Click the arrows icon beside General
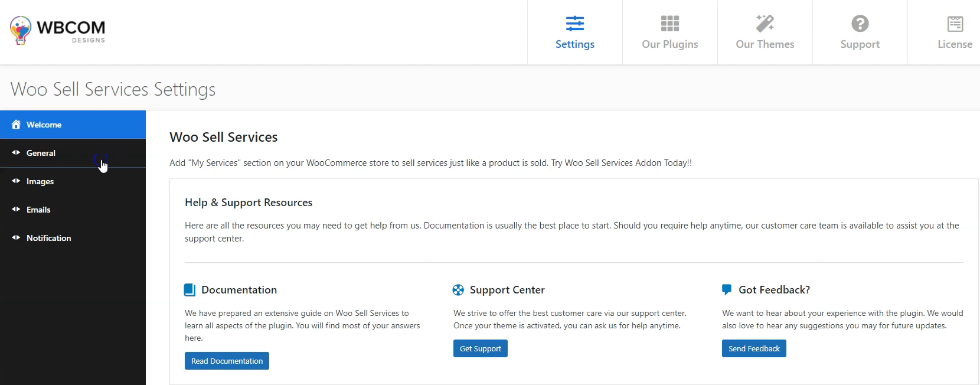The width and height of the screenshot is (980, 385). (16, 152)
